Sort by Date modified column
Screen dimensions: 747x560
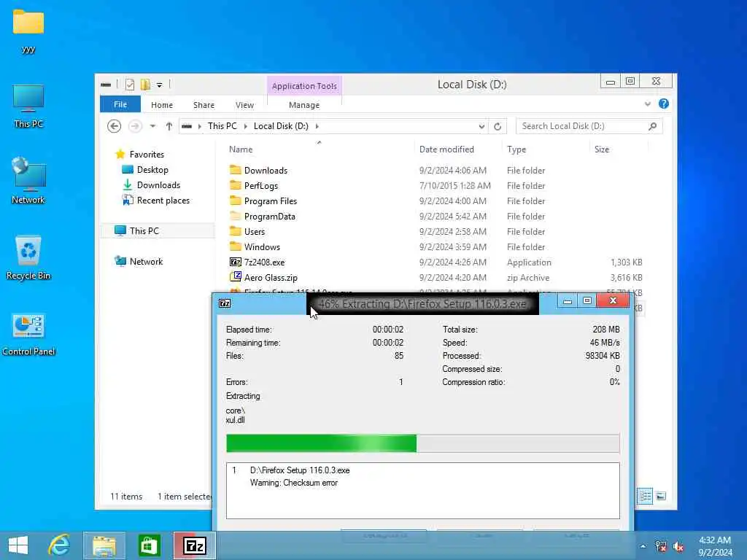pos(446,149)
